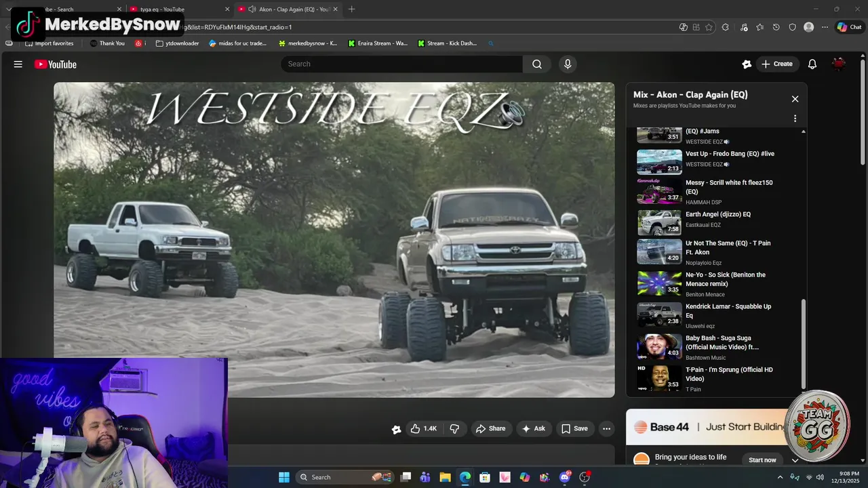Open Edge settings and more menu

click(x=825, y=27)
